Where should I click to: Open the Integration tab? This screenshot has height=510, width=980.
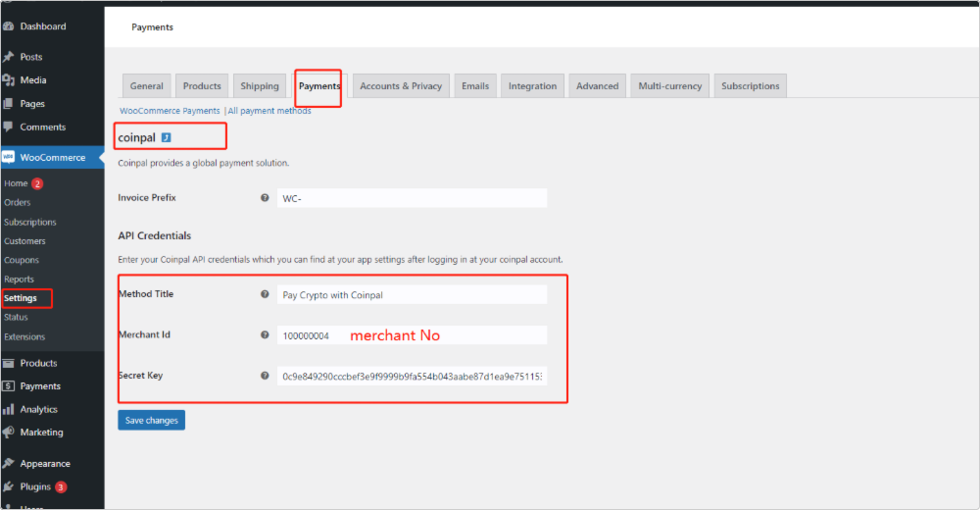coord(532,86)
